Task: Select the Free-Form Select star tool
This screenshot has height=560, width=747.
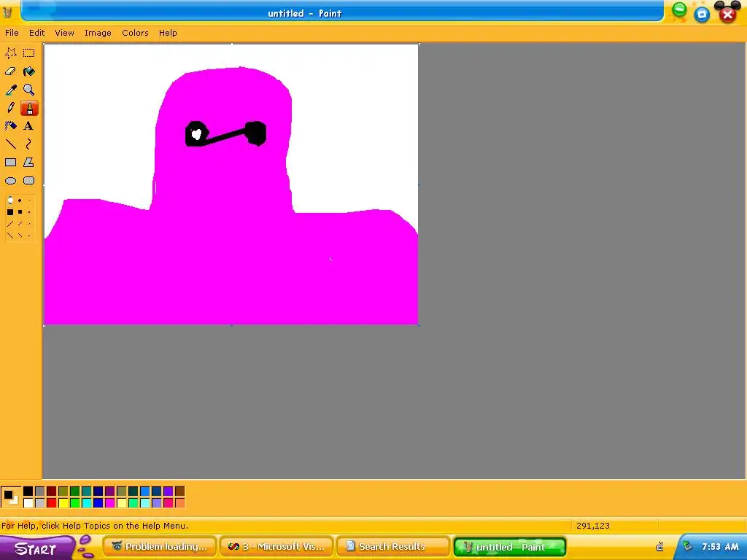Action: [x=10, y=52]
